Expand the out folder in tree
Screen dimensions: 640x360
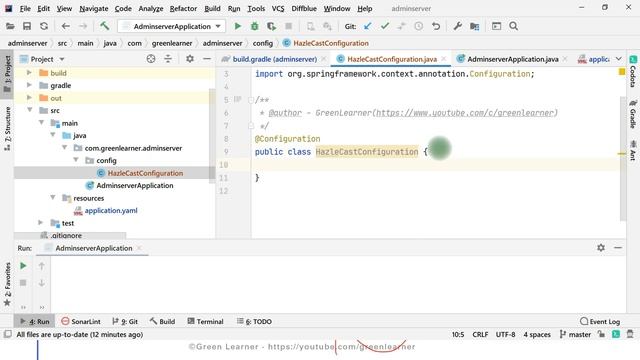(29, 98)
